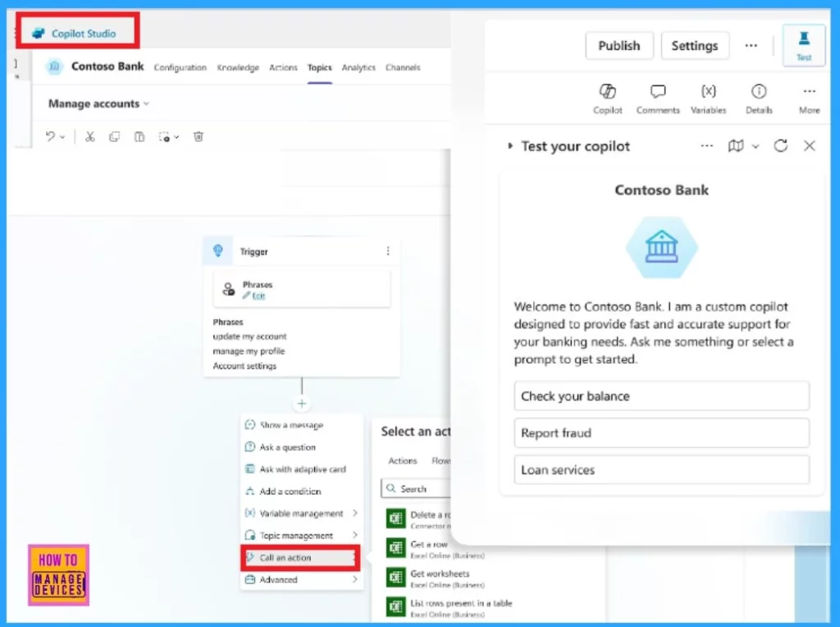Click the 'update my account' phrase text
The width and height of the screenshot is (840, 627).
click(249, 336)
